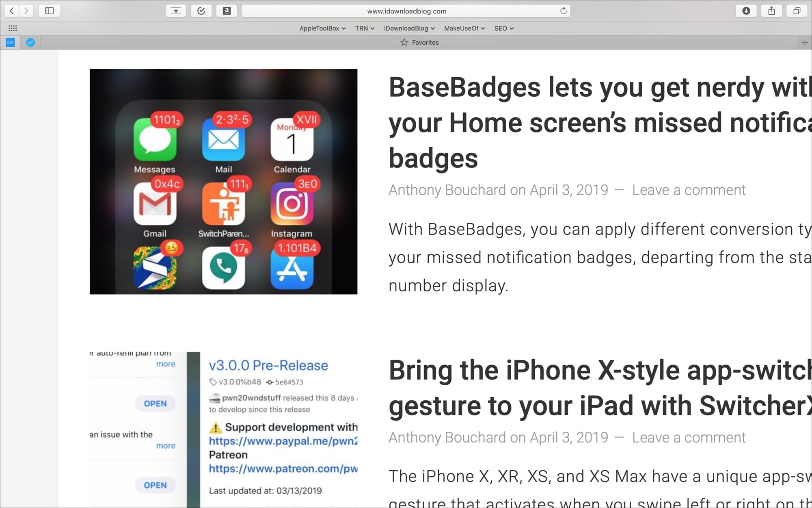This screenshot has width=812, height=508.
Task: Open a new tab with plus button
Action: click(804, 42)
